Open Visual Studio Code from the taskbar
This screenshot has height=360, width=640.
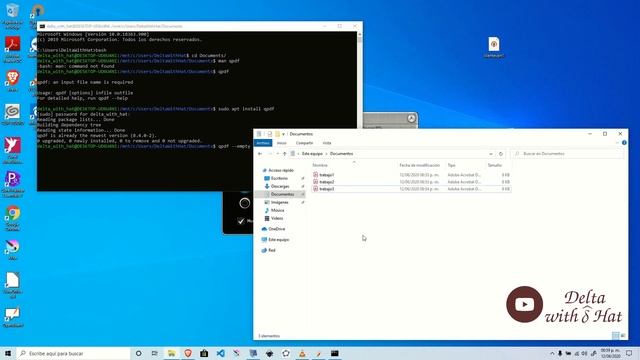click(x=220, y=353)
